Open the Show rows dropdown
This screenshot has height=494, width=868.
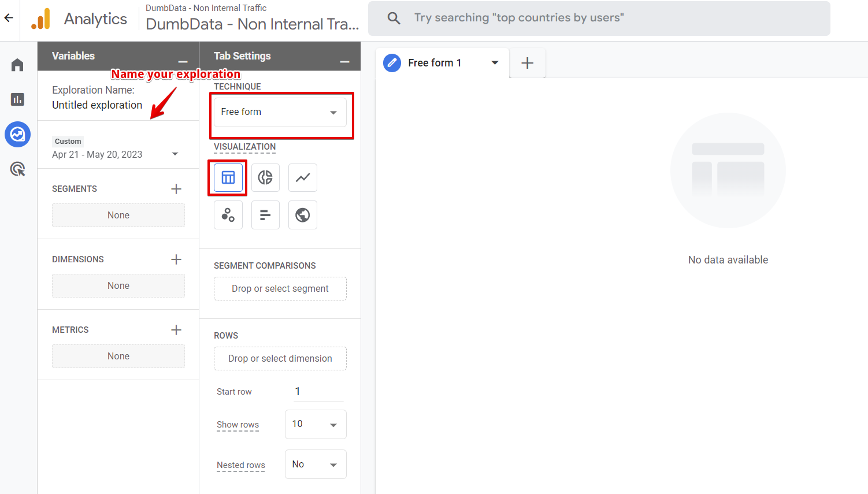316,425
